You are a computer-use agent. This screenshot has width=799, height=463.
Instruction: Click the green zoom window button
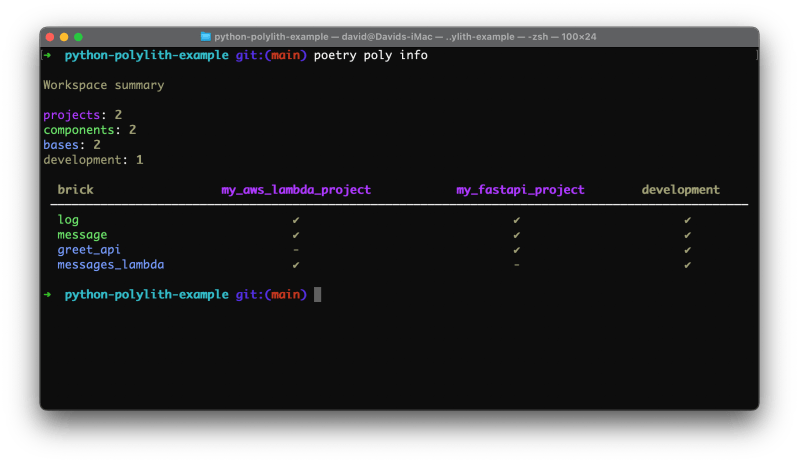pyautogui.click(x=78, y=37)
